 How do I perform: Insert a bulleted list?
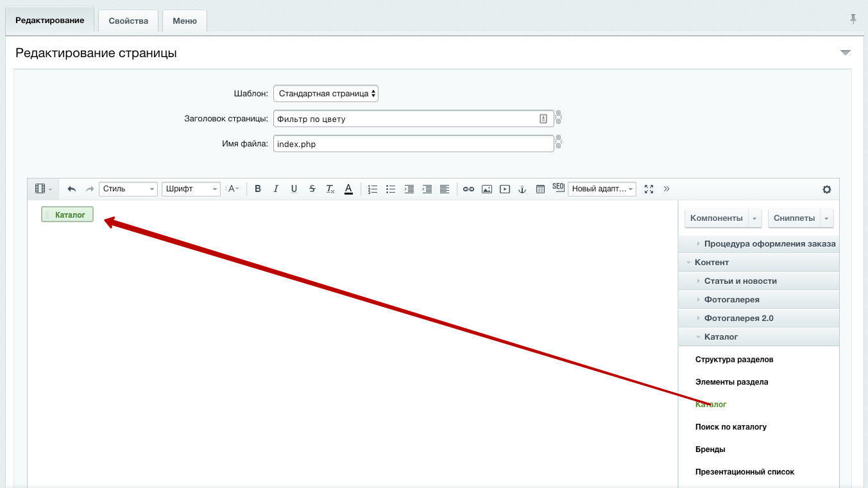coord(391,189)
